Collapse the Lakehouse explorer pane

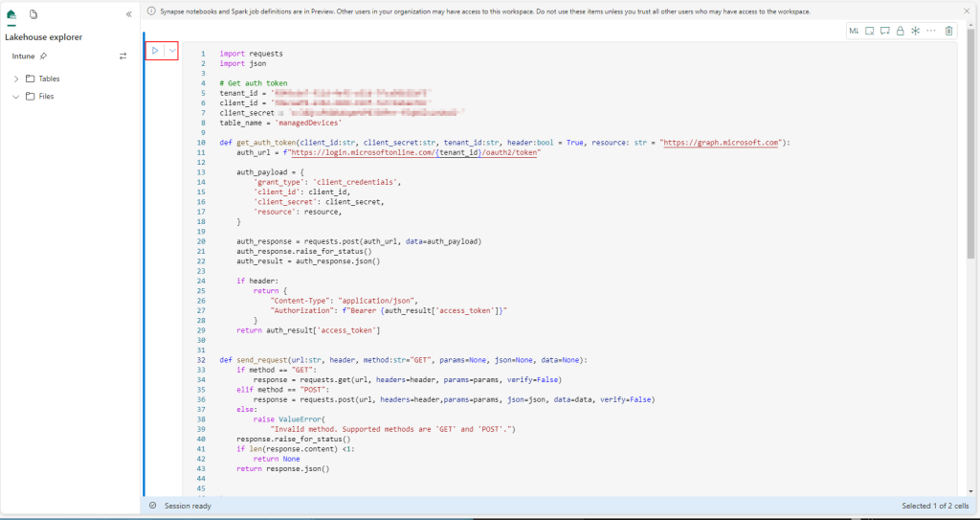click(129, 14)
